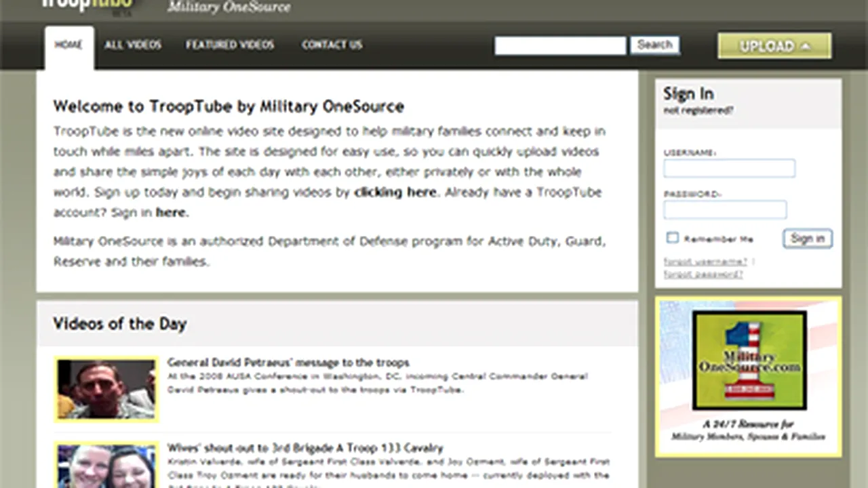Go to ALL VIDEOS tab
This screenshot has height=488, width=868.
[x=133, y=45]
